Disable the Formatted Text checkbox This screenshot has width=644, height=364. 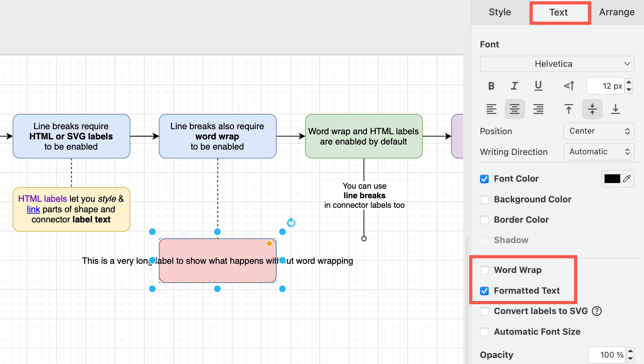484,291
